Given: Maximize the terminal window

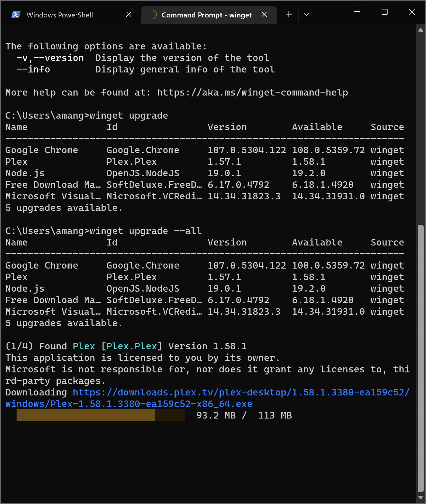Looking at the screenshot, I should [385, 12].
